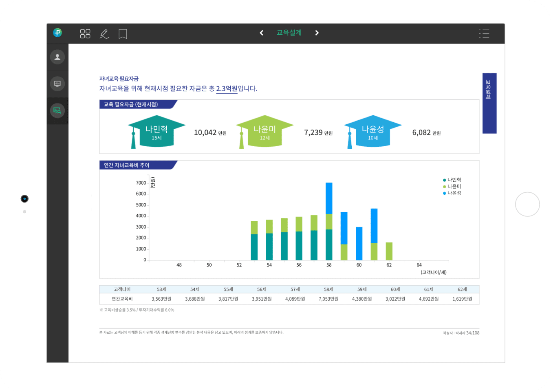This screenshot has width=551, height=392.
Task: Open the analysis search sidebar icon
Action: click(57, 110)
